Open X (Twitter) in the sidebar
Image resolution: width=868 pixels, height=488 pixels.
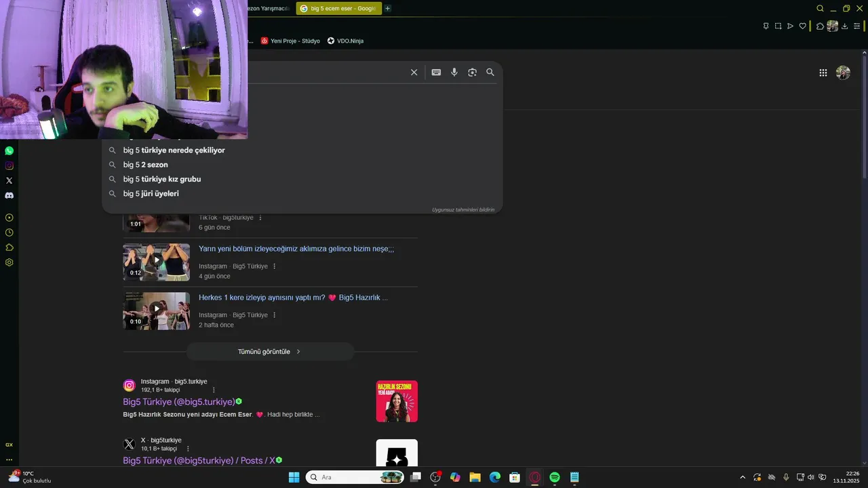coord(9,180)
